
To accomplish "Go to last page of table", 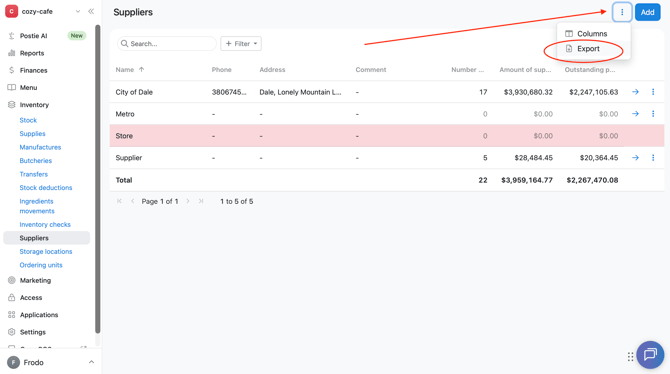I will [x=201, y=201].
